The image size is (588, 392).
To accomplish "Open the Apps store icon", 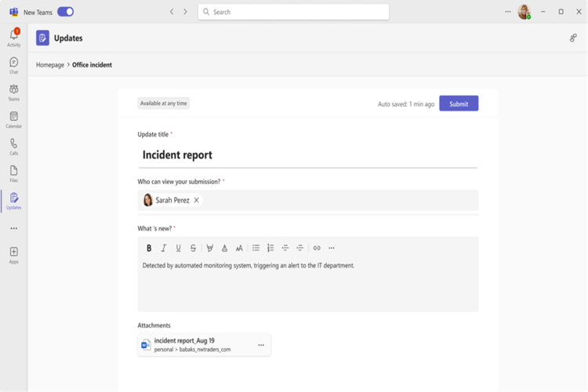I will pyautogui.click(x=14, y=254).
